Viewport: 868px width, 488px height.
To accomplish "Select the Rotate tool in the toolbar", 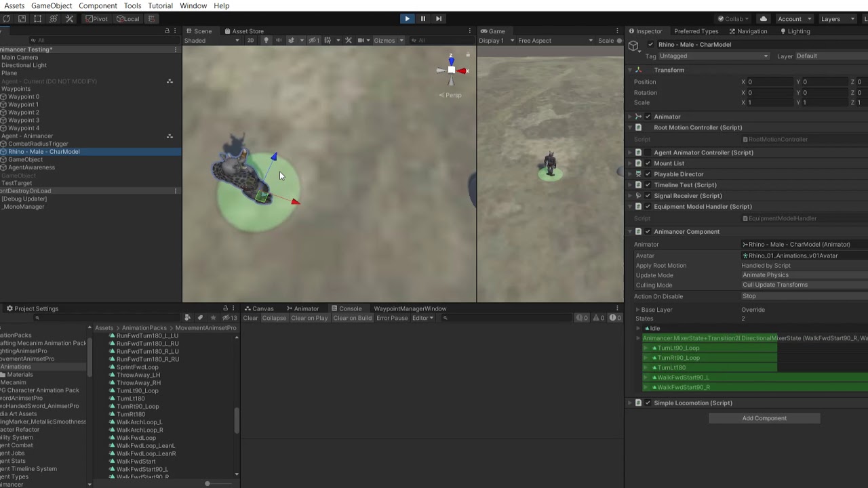I will (x=6, y=19).
